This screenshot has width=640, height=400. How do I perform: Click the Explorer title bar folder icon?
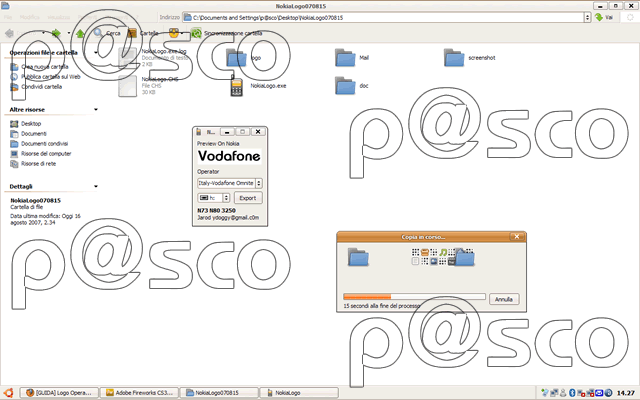tap(5, 6)
